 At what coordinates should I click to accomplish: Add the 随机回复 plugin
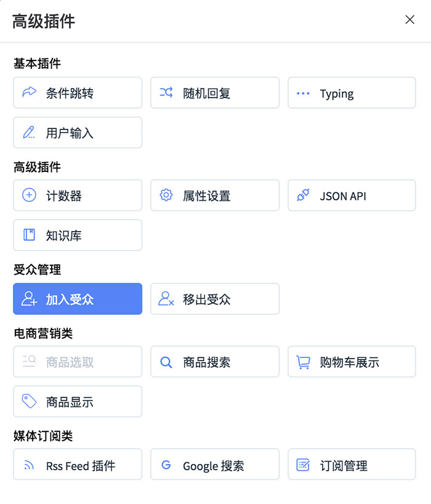pos(215,92)
